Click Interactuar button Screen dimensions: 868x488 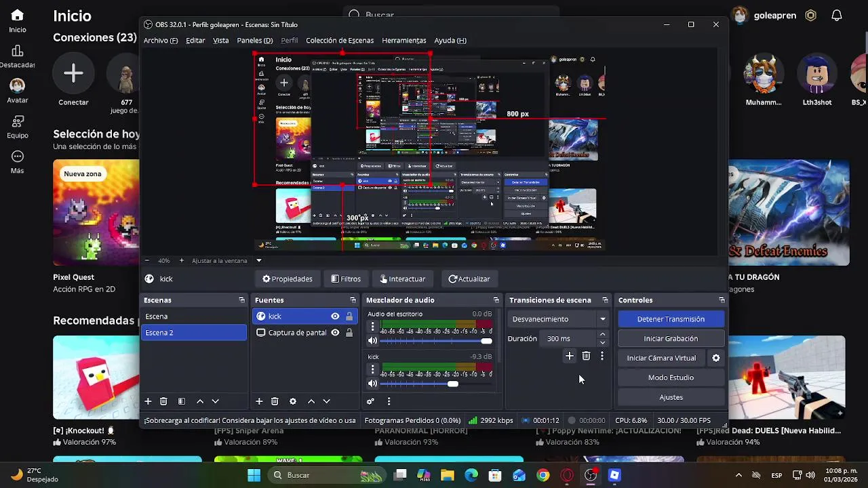[403, 279]
